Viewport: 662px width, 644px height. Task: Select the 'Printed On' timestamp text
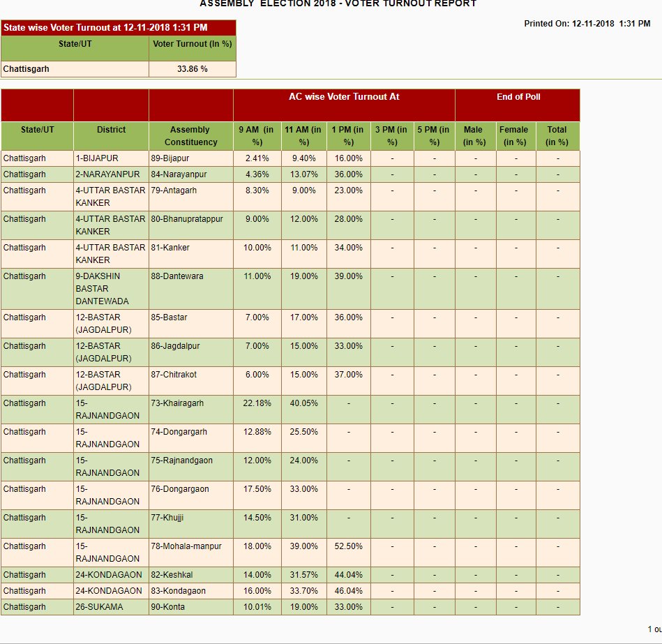pos(587,24)
